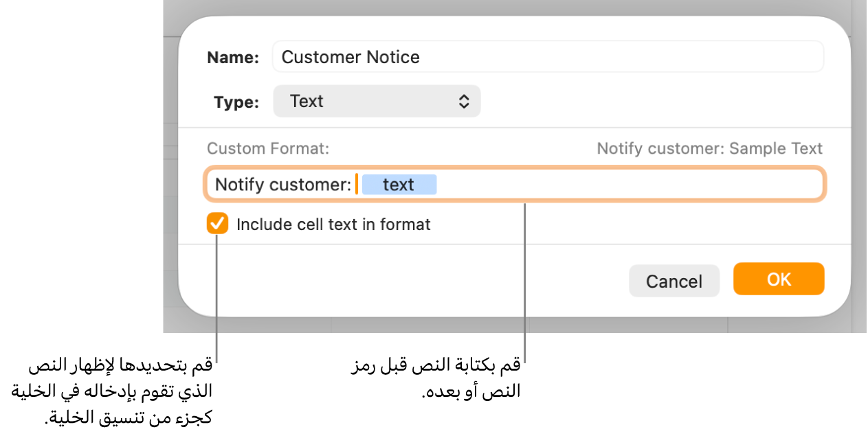868x436 pixels.
Task: Uncheck the Include cell text checkbox
Action: pyautogui.click(x=218, y=224)
